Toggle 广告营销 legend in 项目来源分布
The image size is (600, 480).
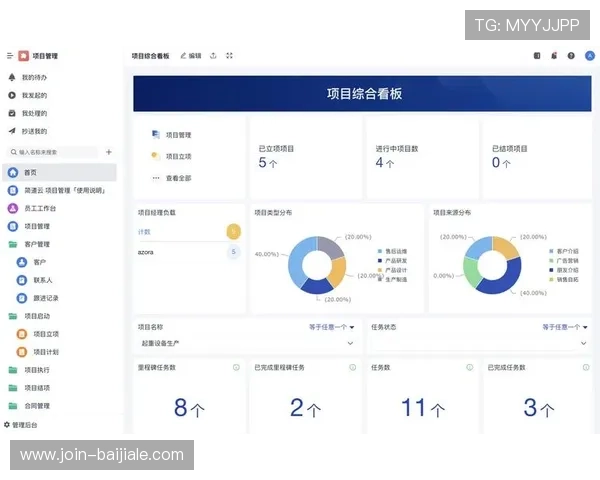pyautogui.click(x=564, y=261)
